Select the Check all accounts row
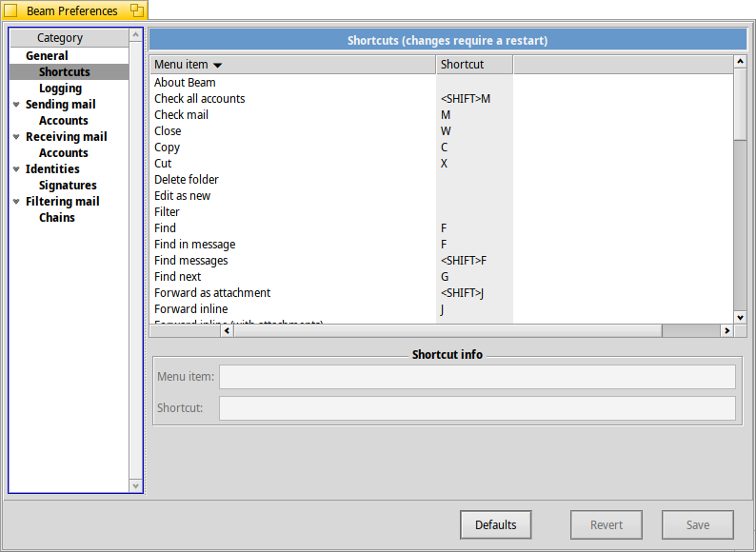Viewport: 756px width, 552px height. [442, 98]
